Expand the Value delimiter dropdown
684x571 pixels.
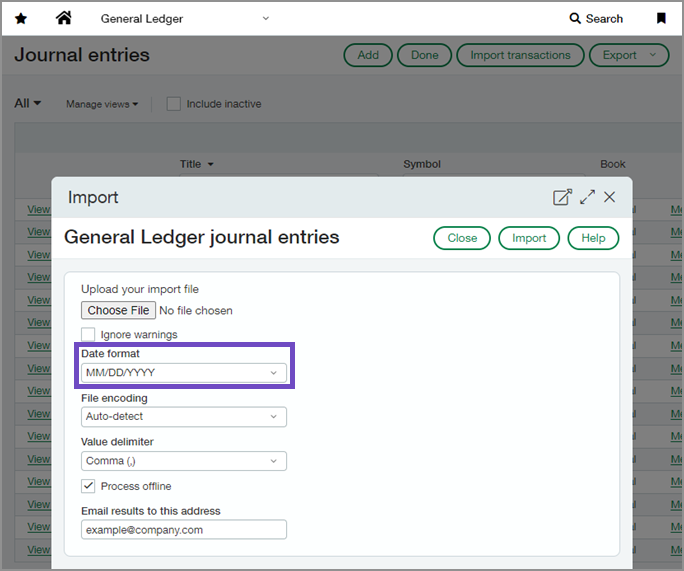click(184, 461)
